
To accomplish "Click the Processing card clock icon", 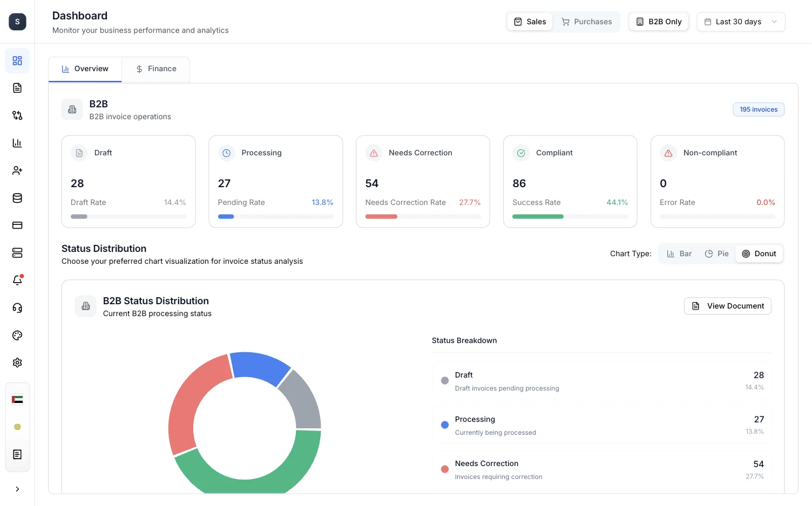I will [227, 153].
